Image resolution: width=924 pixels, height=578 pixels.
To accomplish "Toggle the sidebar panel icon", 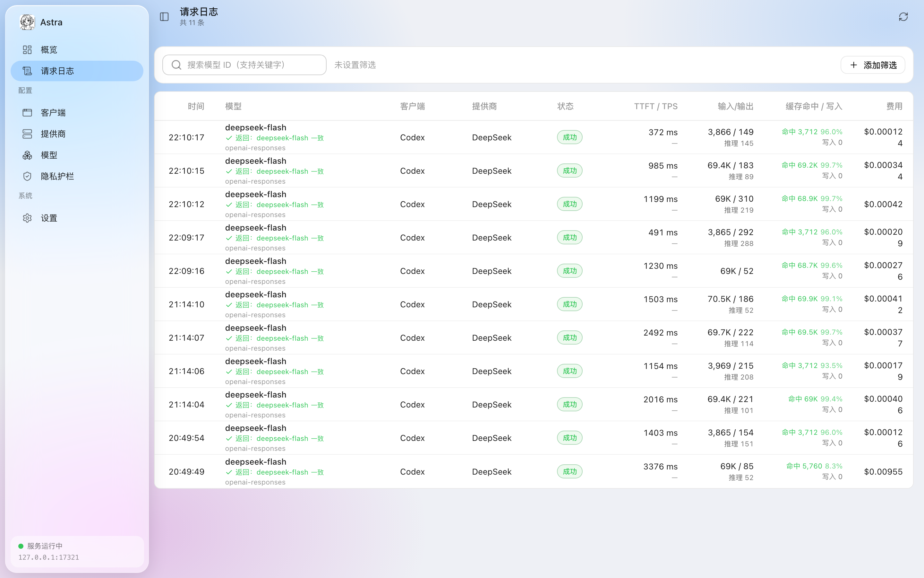I will click(x=164, y=17).
